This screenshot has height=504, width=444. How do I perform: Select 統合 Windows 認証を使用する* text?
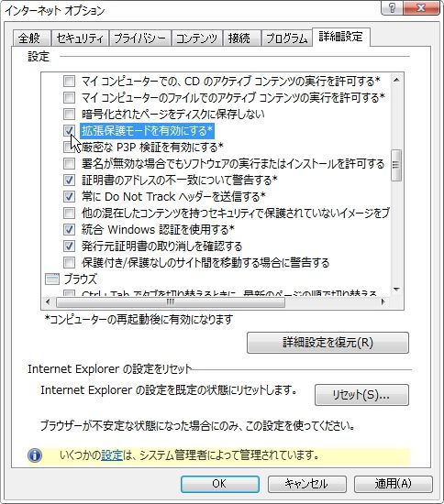[158, 229]
